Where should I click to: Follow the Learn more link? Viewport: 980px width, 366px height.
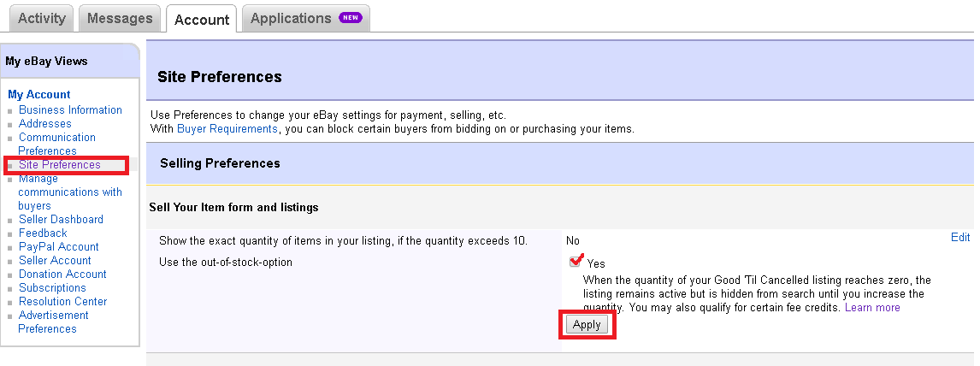pyautogui.click(x=872, y=307)
